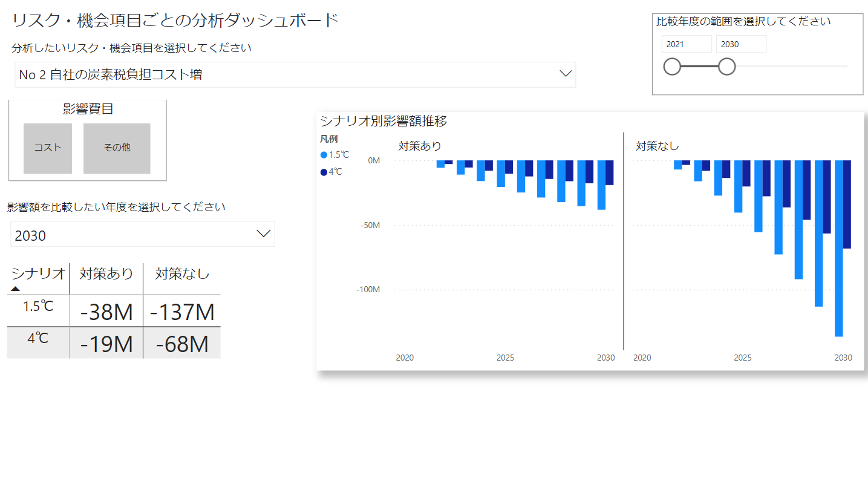Select the -137M table cell
The height and width of the screenshot is (484, 868).
(182, 312)
